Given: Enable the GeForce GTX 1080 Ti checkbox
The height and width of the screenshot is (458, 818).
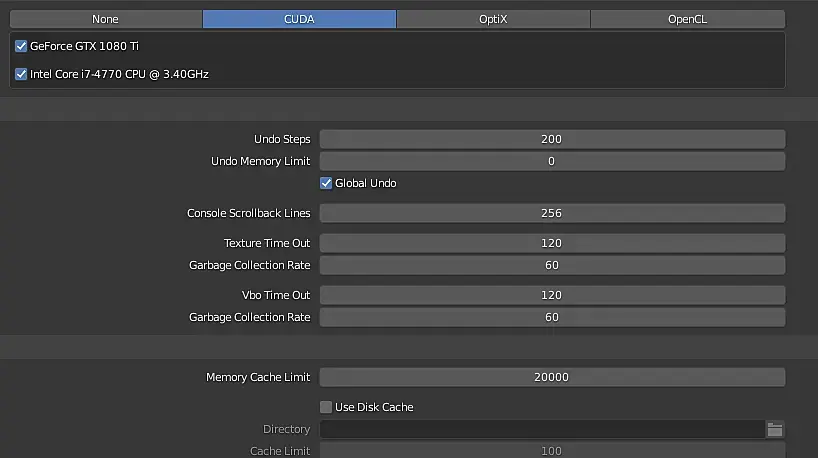Looking at the screenshot, I should click(x=21, y=46).
